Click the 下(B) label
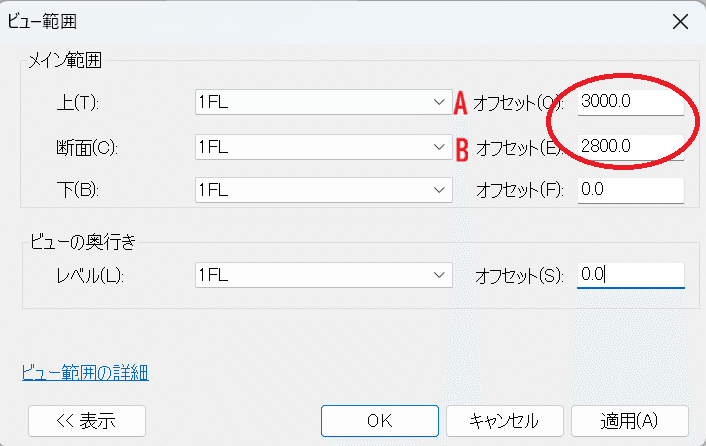The width and height of the screenshot is (706, 446). (x=82, y=190)
